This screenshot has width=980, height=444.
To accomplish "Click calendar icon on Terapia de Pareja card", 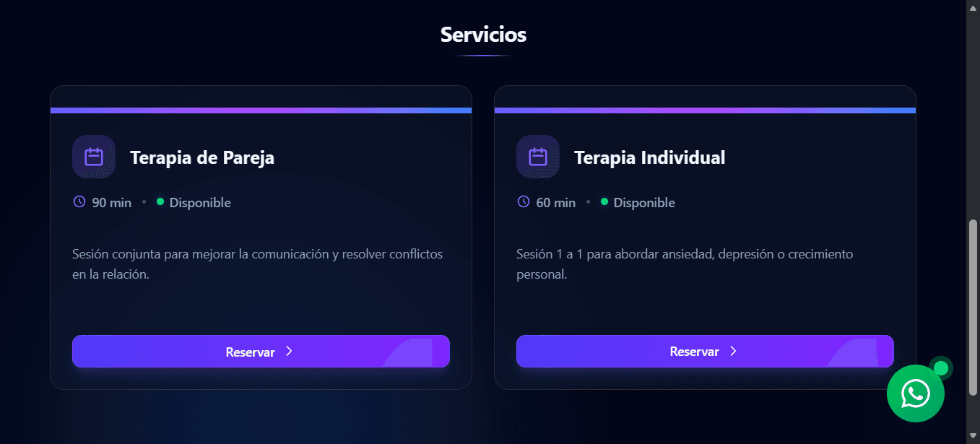I will point(94,157).
